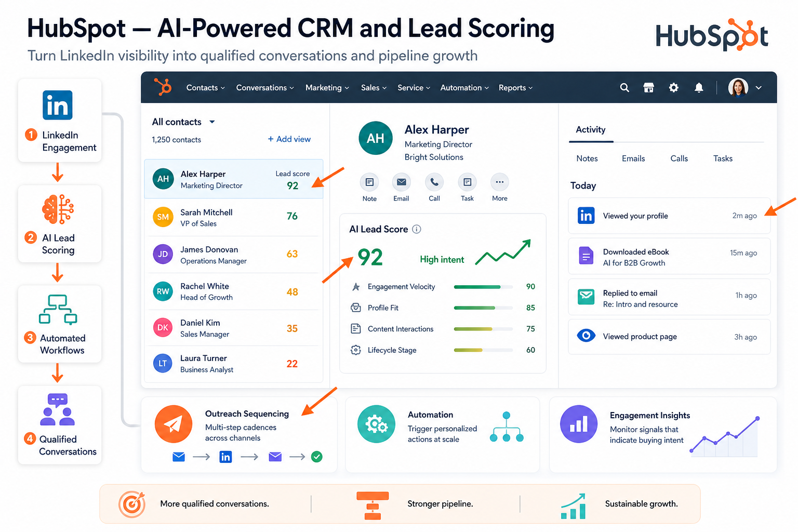
Task: Switch to the Activity tab
Action: (591, 130)
